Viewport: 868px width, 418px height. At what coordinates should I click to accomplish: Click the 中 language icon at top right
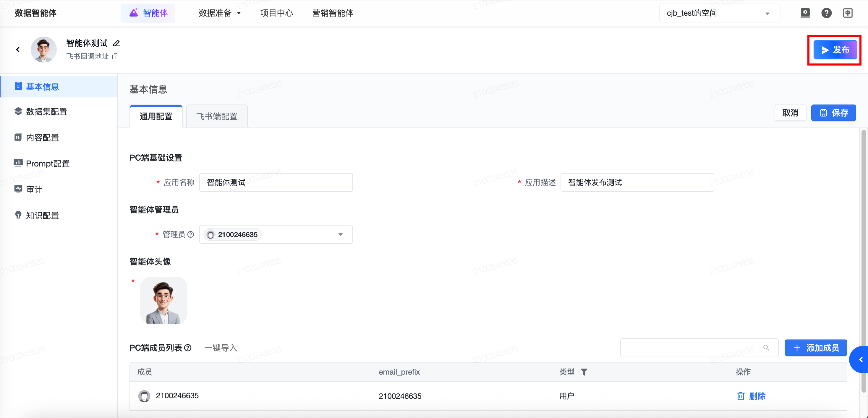point(848,13)
